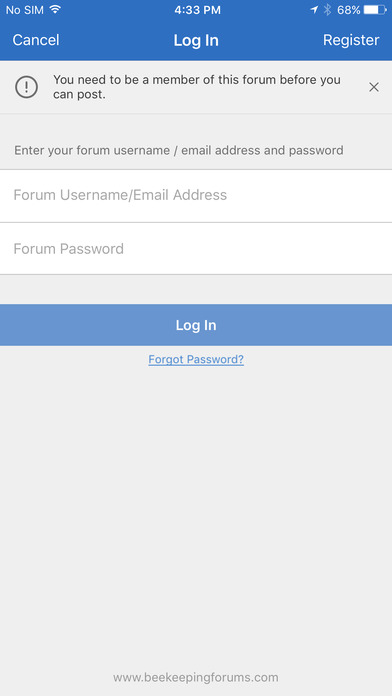Viewport: 392px width, 696px height.
Task: Focus the Forum Username/Email Address field
Action: click(196, 196)
